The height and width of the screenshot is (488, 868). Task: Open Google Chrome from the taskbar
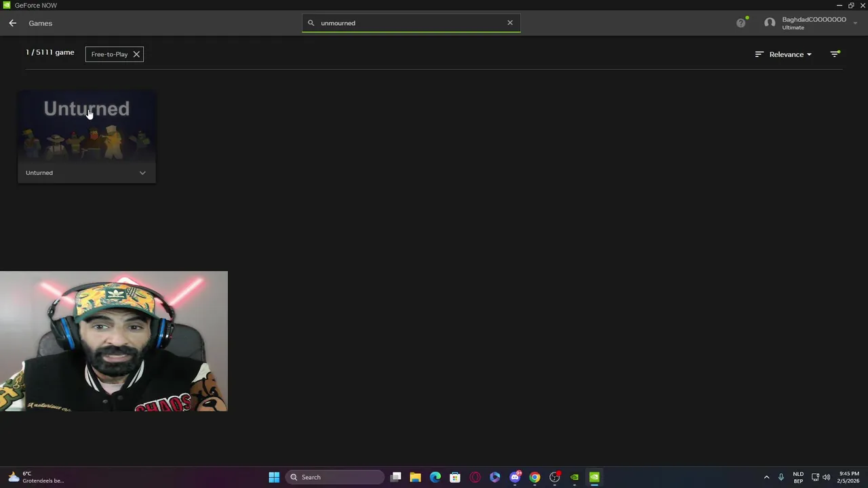click(x=535, y=477)
